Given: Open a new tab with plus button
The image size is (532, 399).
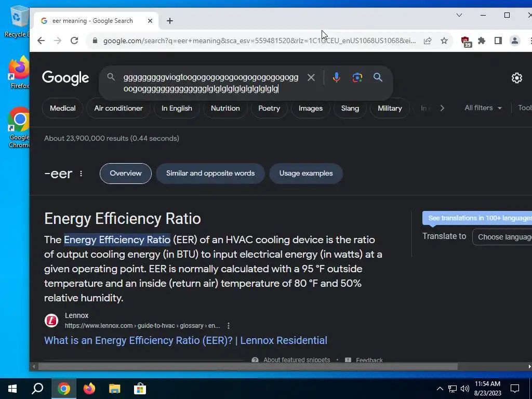Looking at the screenshot, I should [170, 21].
